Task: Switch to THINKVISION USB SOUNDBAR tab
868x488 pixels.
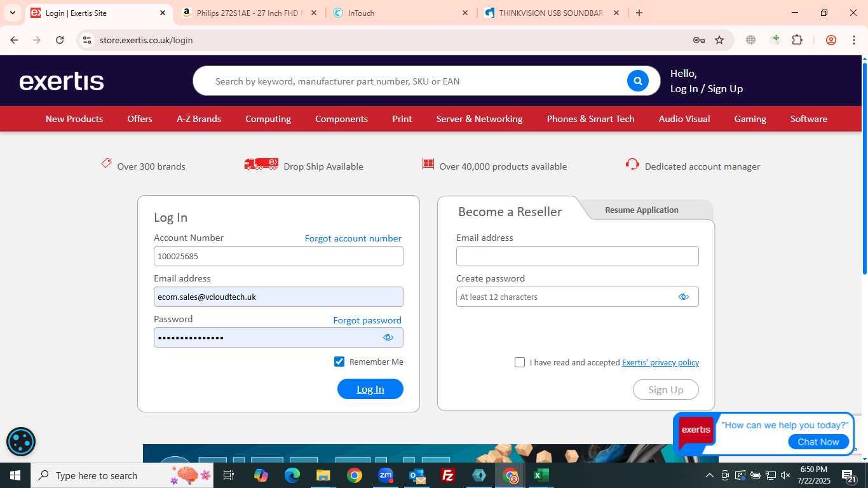Action: 552,13
